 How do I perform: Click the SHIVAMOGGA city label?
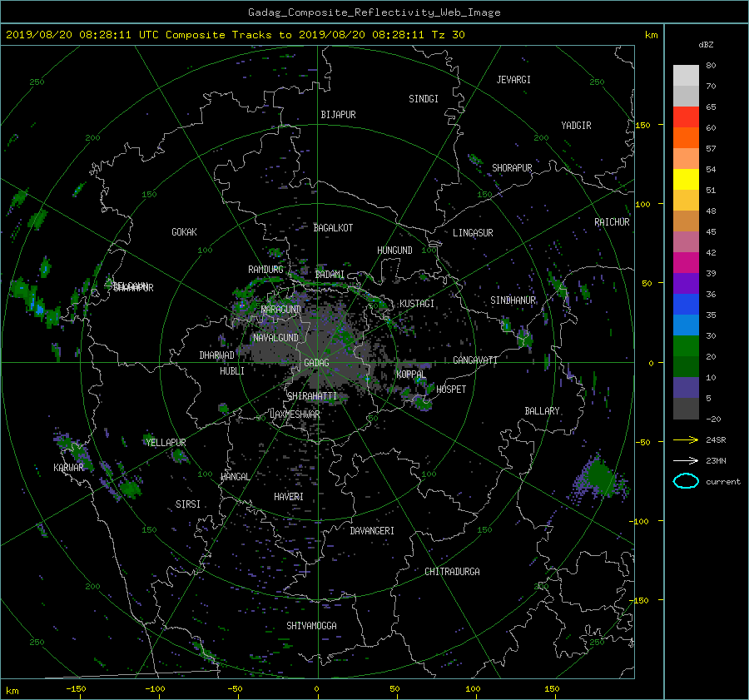tap(311, 626)
